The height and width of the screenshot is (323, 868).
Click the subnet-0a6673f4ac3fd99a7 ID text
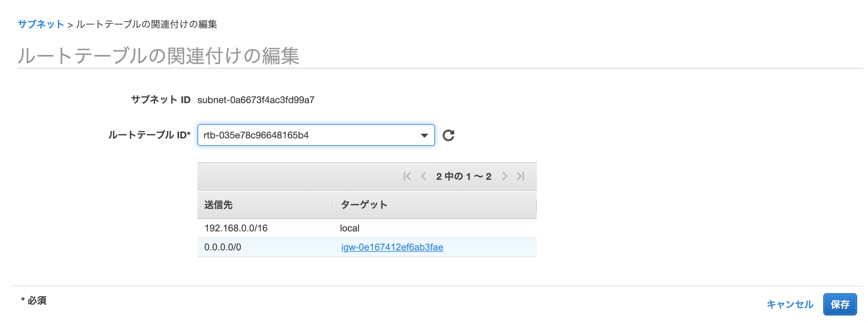pyautogui.click(x=256, y=100)
